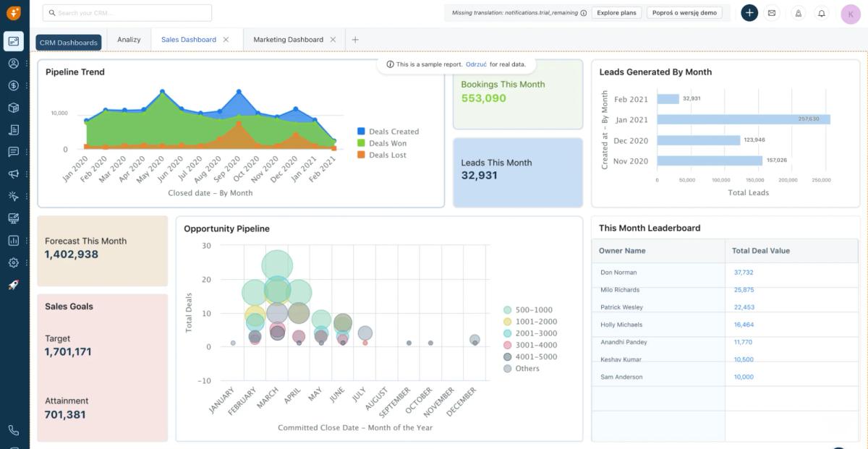
Task: Toggle the 3001–4000 legend series
Action: 530,345
